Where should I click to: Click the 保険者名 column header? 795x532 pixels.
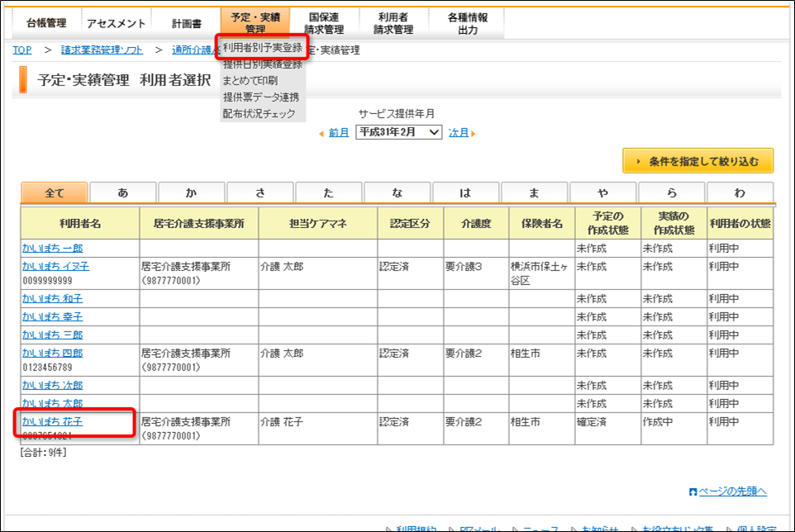click(542, 223)
